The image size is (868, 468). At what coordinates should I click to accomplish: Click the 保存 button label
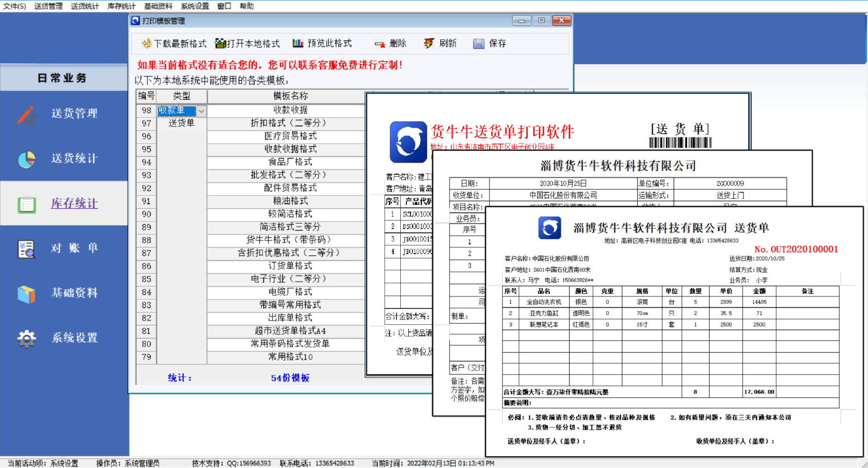click(497, 43)
